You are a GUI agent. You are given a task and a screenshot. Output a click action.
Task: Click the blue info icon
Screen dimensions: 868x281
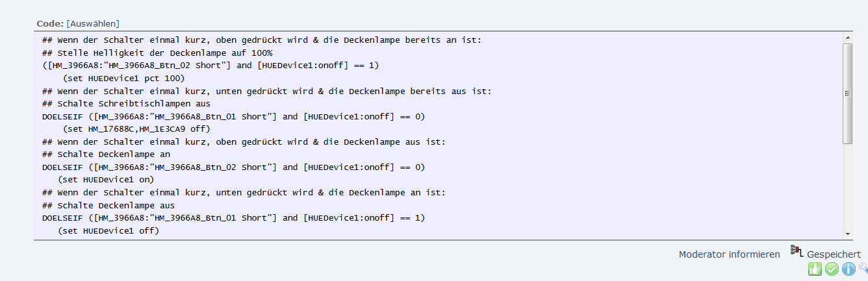pos(849,269)
